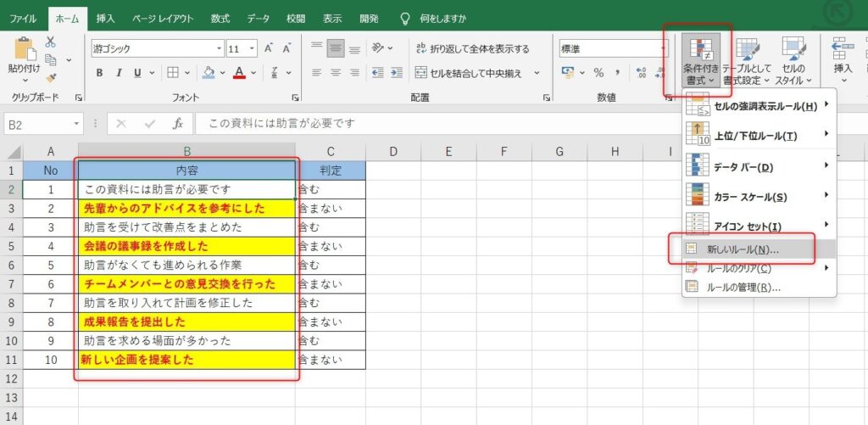Apply fill color with paint bucket
The image size is (868, 425).
pyautogui.click(x=209, y=73)
